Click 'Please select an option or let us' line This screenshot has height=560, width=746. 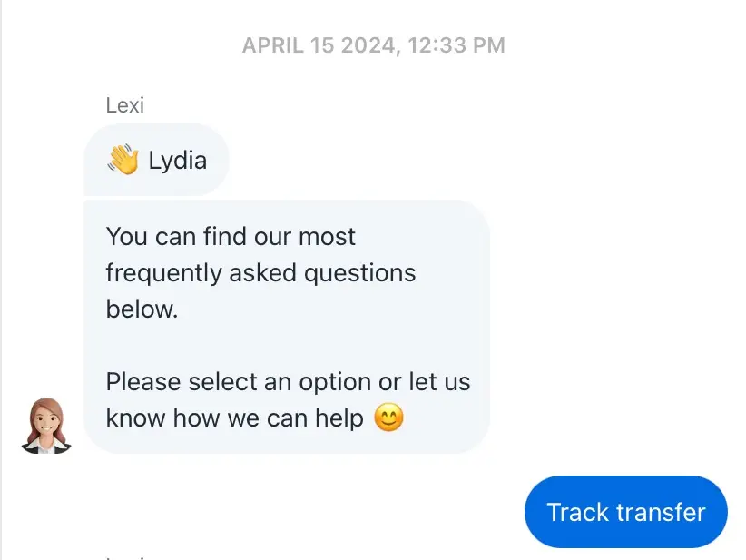click(x=288, y=382)
